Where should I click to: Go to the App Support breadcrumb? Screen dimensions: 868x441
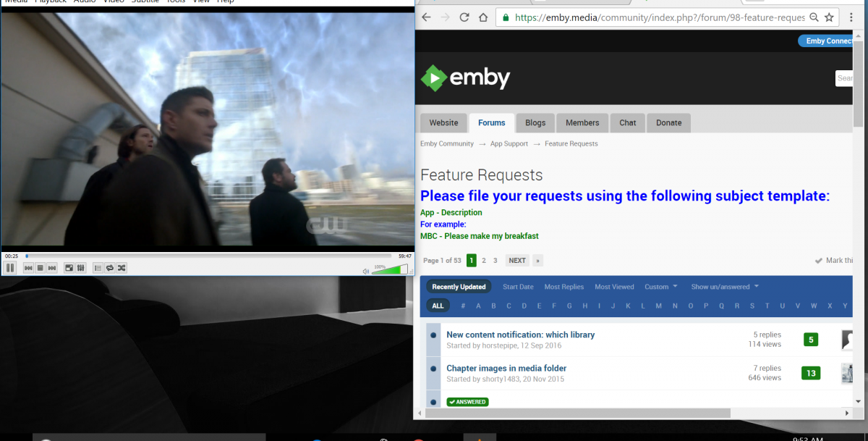[509, 143]
